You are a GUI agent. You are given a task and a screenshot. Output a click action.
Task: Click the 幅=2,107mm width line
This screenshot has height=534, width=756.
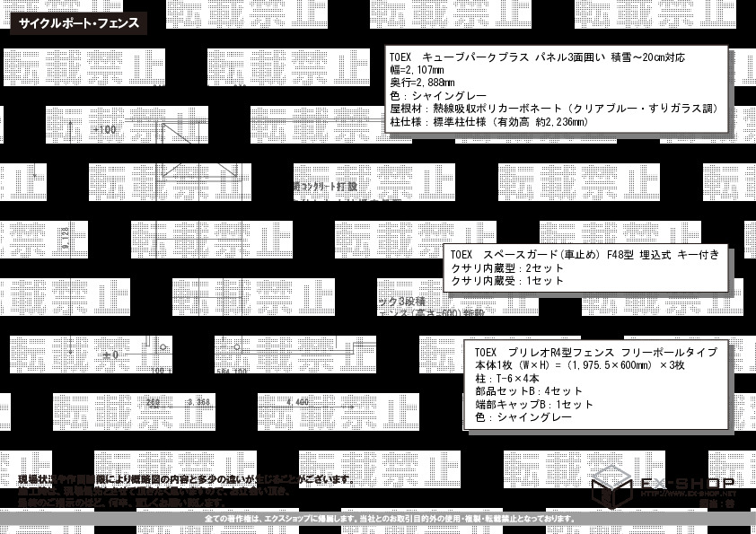tap(417, 70)
